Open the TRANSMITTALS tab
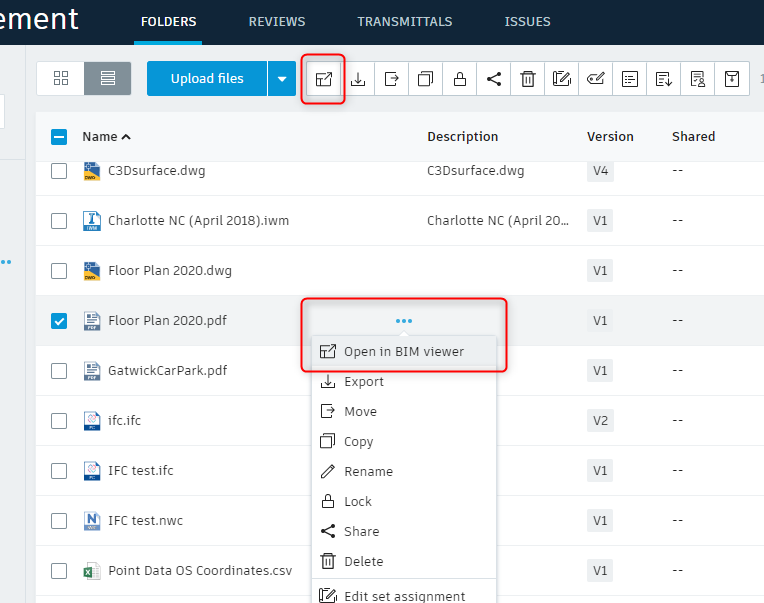This screenshot has height=603, width=764. (x=404, y=22)
